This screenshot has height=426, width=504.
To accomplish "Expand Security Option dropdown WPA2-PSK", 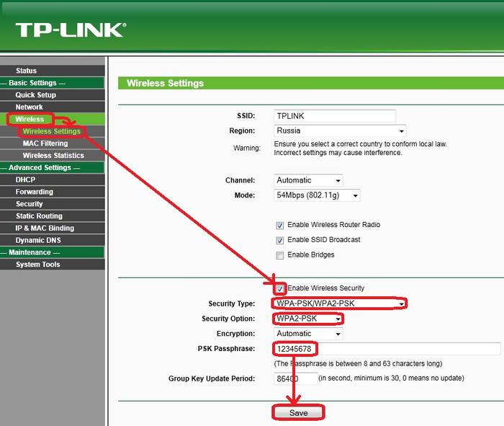I will click(x=308, y=319).
